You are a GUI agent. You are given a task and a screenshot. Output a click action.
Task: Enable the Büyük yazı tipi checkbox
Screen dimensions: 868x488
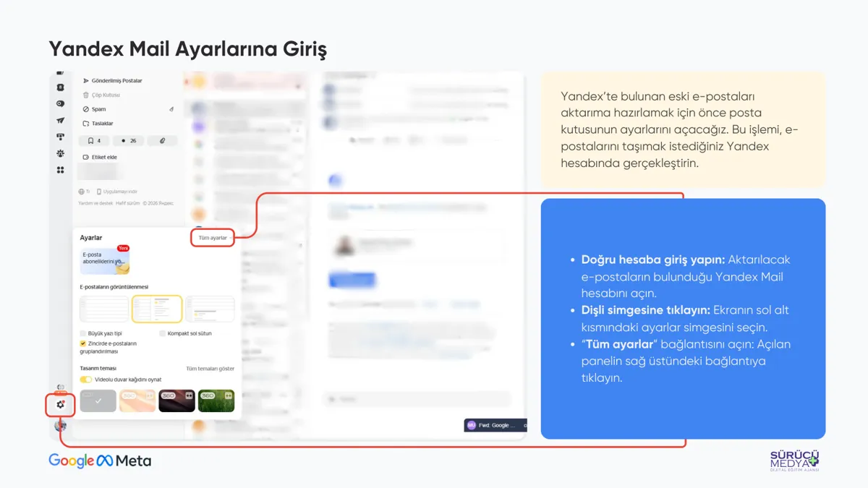click(83, 334)
